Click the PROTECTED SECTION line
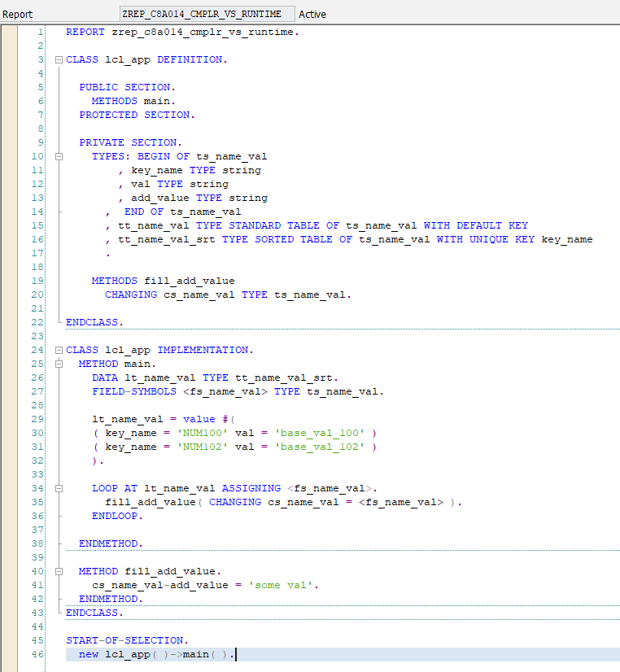620x672 pixels. pyautogui.click(x=138, y=115)
